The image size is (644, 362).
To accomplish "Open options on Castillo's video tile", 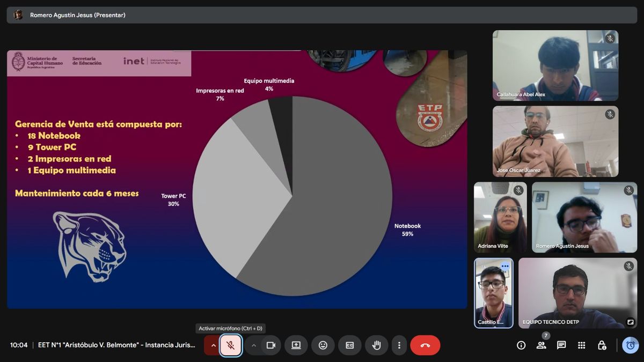I will coord(504,266).
